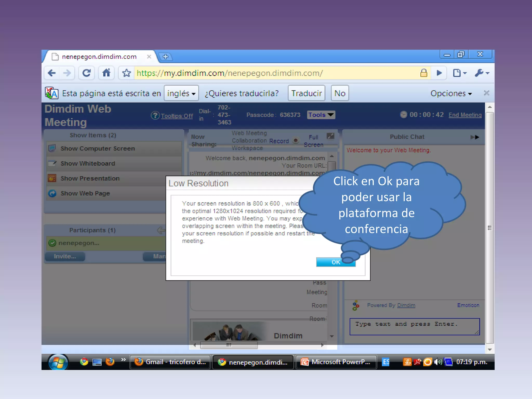Viewport: 532px width, 399px height.
Task: Click the ES language indicator
Action: pos(386,362)
